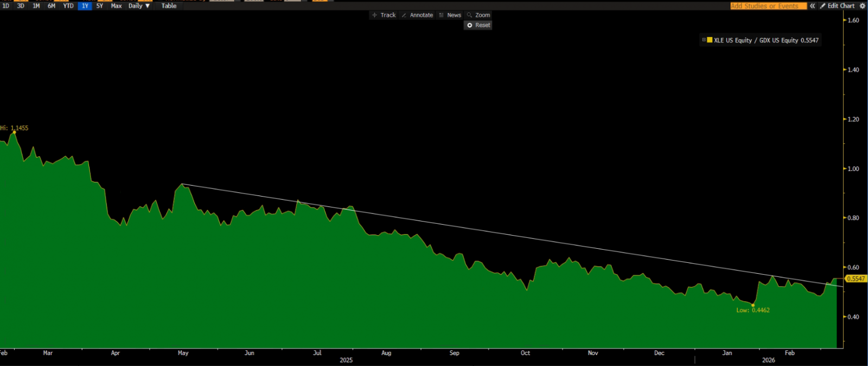Expand the XLE/GDX legend box
868x366 pixels.
(704, 40)
